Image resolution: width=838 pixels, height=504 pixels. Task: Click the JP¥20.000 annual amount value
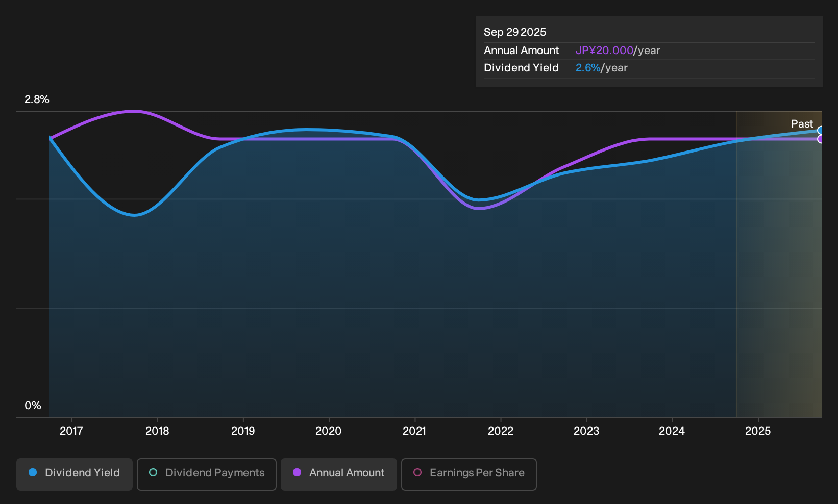[604, 51]
